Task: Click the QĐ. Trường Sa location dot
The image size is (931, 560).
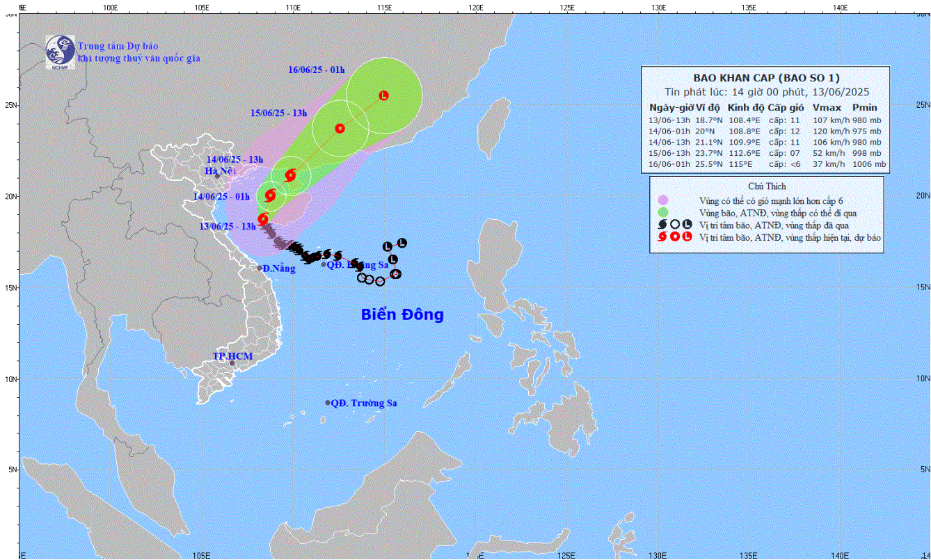Action: [328, 403]
